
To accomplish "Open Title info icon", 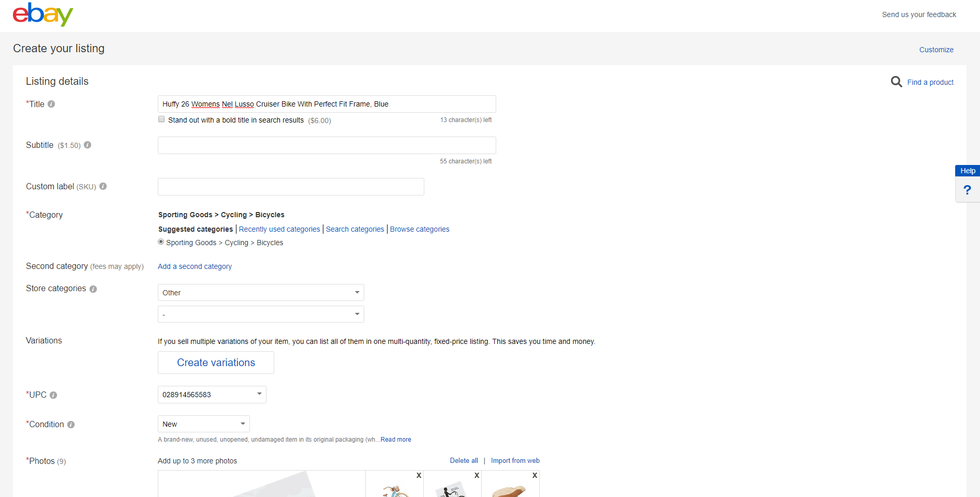I will (51, 104).
